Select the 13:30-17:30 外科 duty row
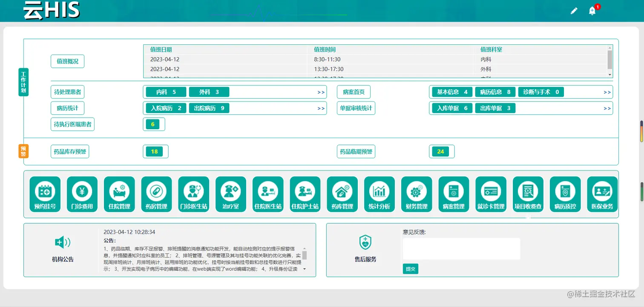644x307 pixels. [x=375, y=69]
